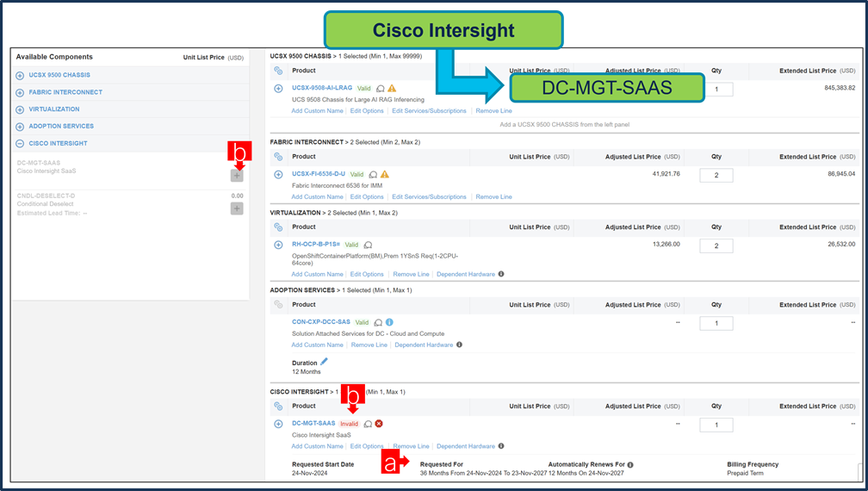Expand RH-OCP-B-P1S= product row
This screenshot has height=491, width=868.
point(278,245)
